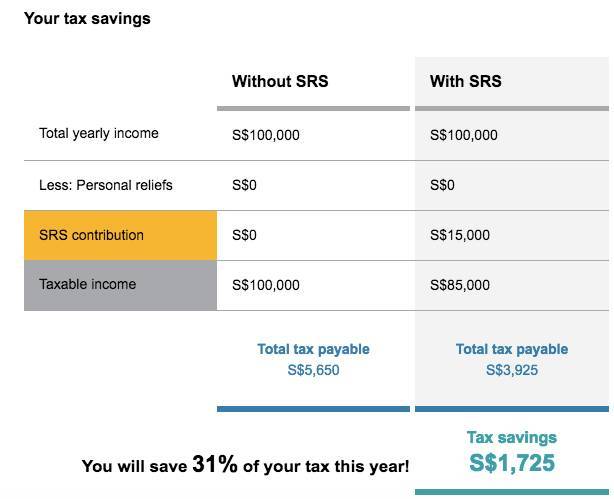Select SRS contribution S$0 under Without SRS
This screenshot has height=499, width=614.
[245, 235]
